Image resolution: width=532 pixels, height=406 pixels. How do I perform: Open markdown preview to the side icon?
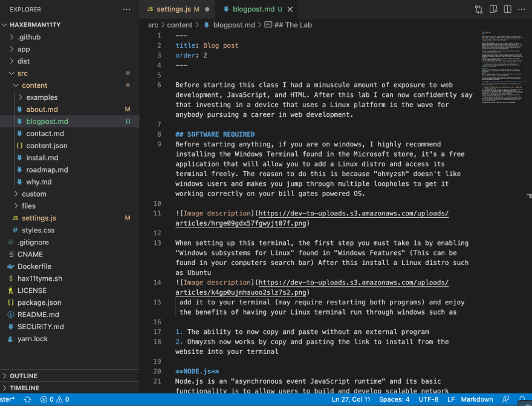pos(493,10)
